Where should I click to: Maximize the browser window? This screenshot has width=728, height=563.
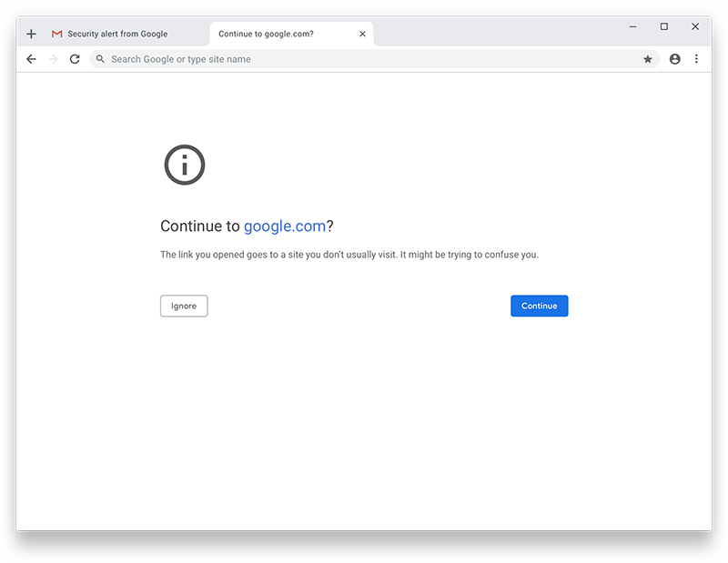(x=664, y=26)
